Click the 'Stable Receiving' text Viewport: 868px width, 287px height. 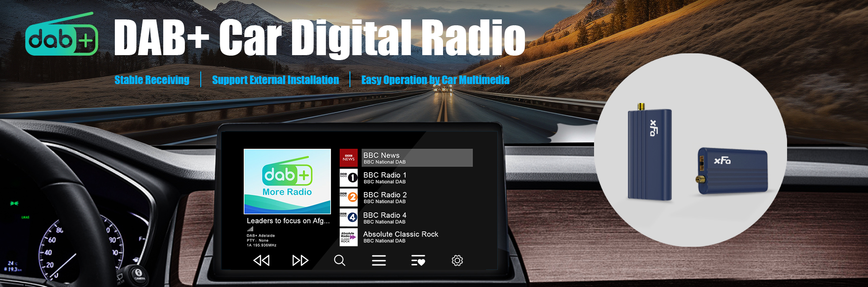[152, 80]
